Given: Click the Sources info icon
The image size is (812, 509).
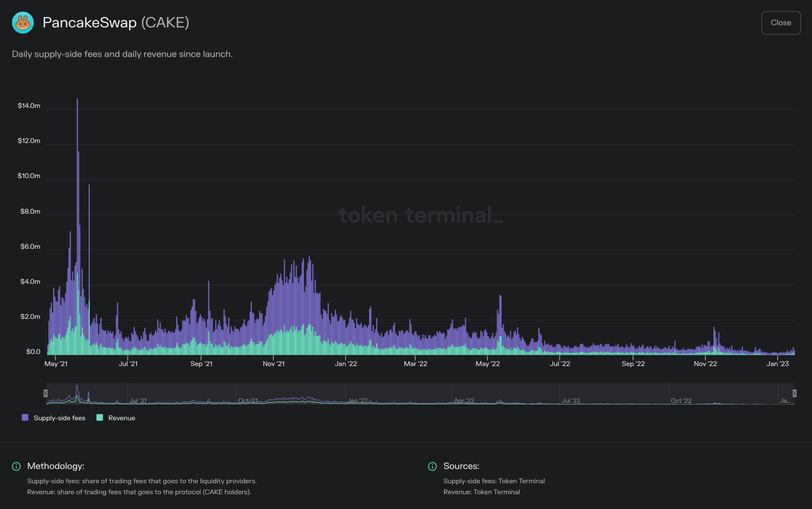Looking at the screenshot, I should (432, 466).
